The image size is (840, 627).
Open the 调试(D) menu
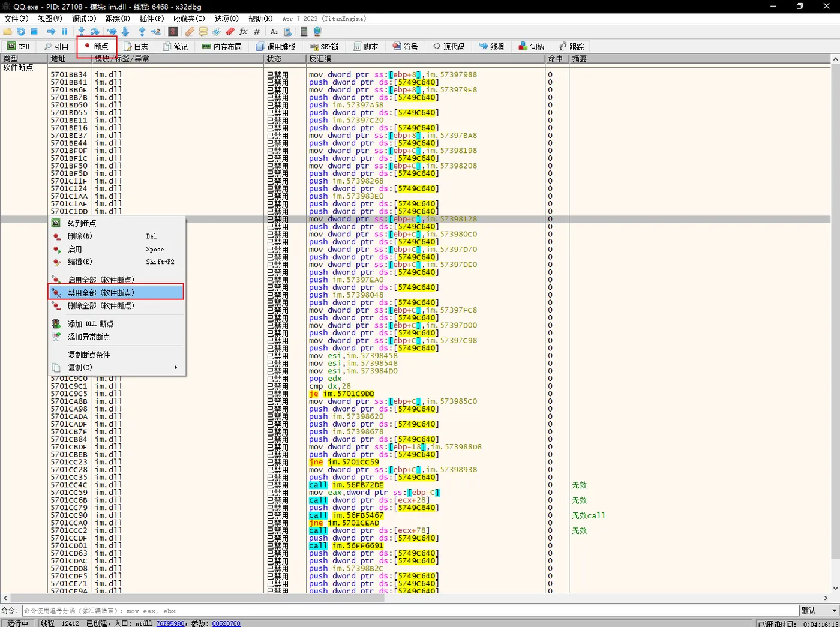pos(84,19)
